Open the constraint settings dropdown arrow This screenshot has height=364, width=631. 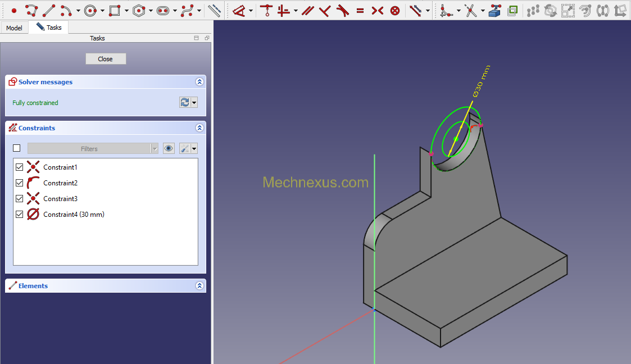point(194,148)
